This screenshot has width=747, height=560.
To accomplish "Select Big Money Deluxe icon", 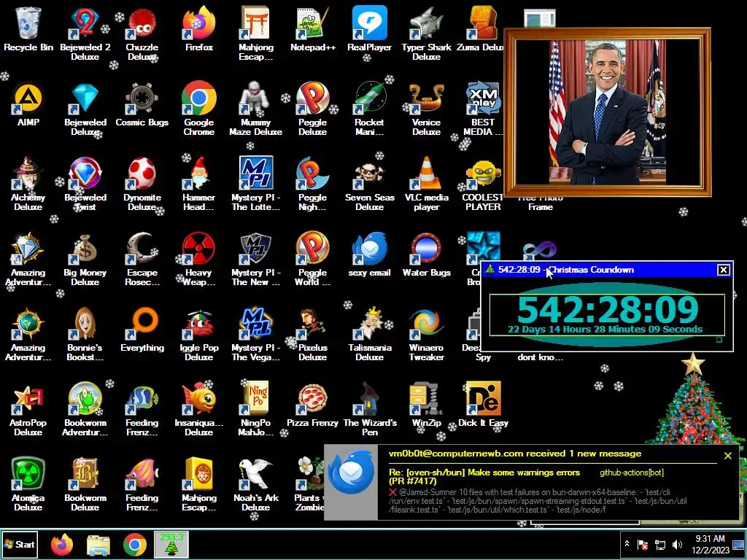I will tap(85, 258).
